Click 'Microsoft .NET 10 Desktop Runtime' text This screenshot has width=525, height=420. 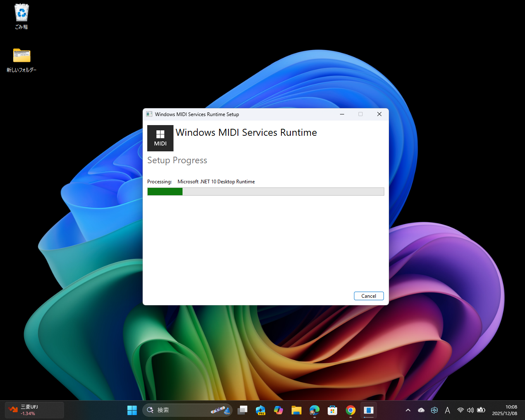point(216,182)
